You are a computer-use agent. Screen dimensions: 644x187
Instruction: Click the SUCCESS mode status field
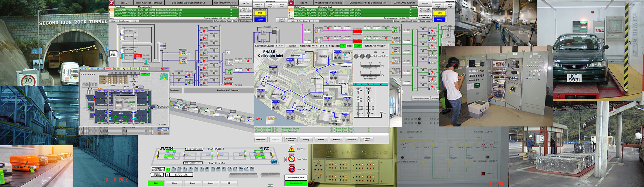tap(181, 175)
